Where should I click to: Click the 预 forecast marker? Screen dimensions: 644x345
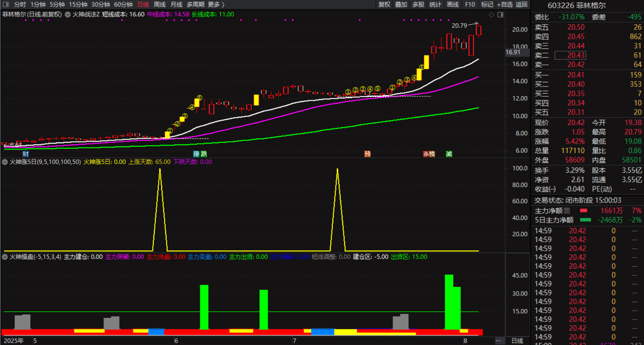tap(367, 154)
